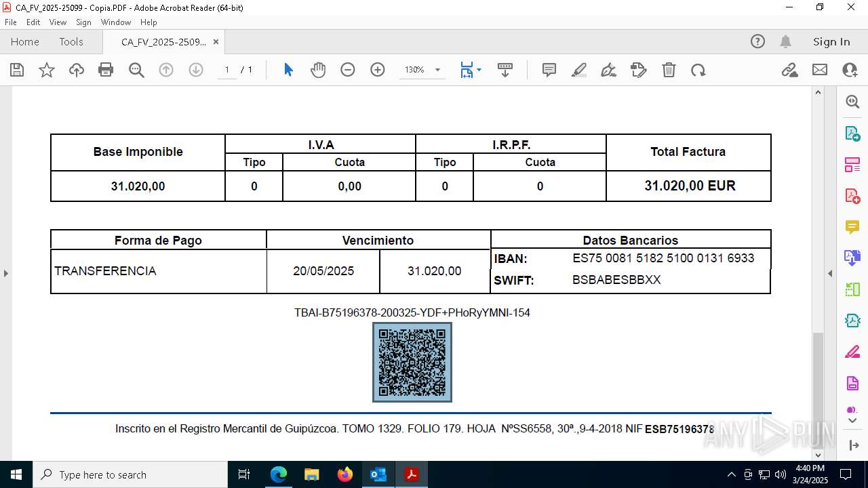Click the document's vertical scrollbar thumb
Viewport: 868px width, 488px height.
818,390
